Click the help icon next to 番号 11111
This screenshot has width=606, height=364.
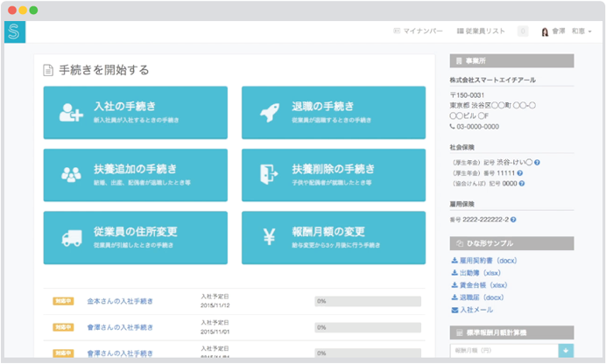[520, 173]
